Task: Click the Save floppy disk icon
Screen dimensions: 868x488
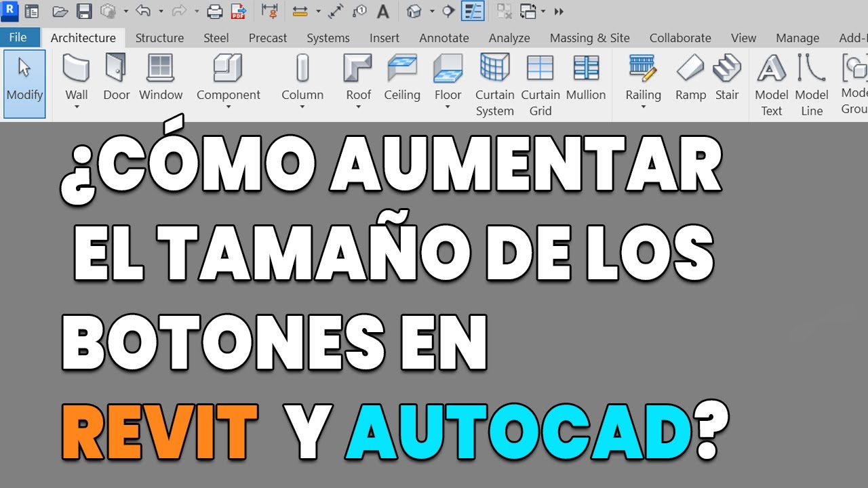Action: tap(84, 12)
